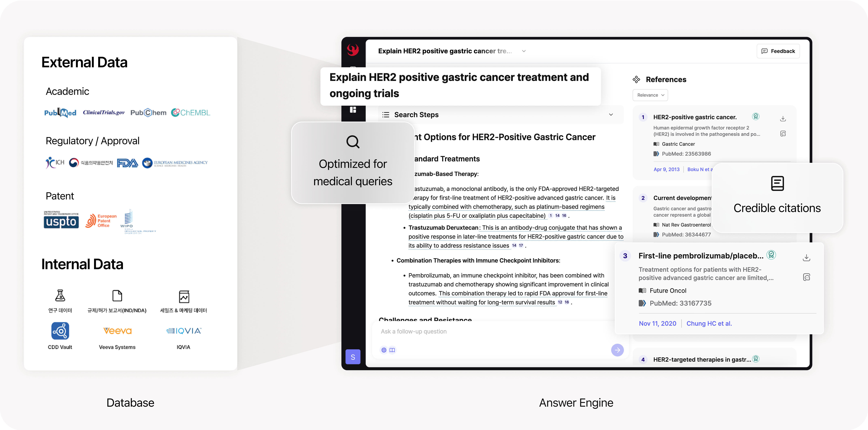Open PubMed: 33167735 link
Screen dimensions: 868x430
point(680,303)
